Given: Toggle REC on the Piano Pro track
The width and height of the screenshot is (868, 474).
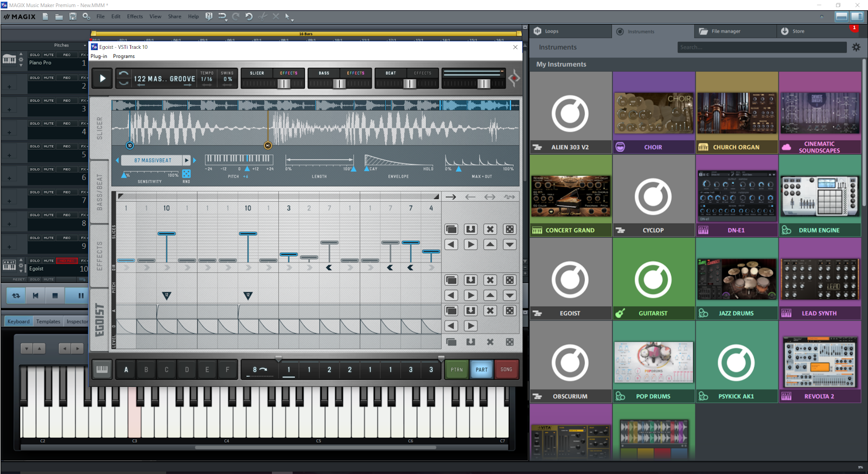Looking at the screenshot, I should pyautogui.click(x=67, y=55).
